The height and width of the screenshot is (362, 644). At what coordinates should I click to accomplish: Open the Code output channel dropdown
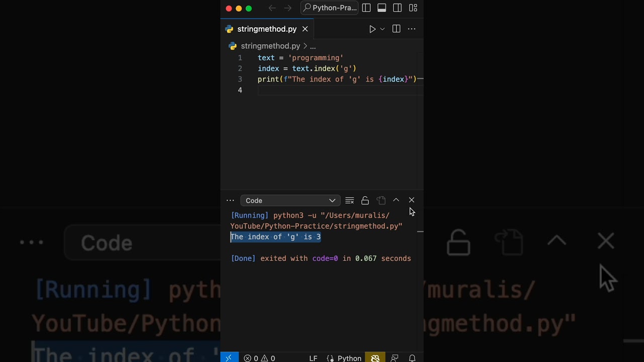[x=290, y=201]
